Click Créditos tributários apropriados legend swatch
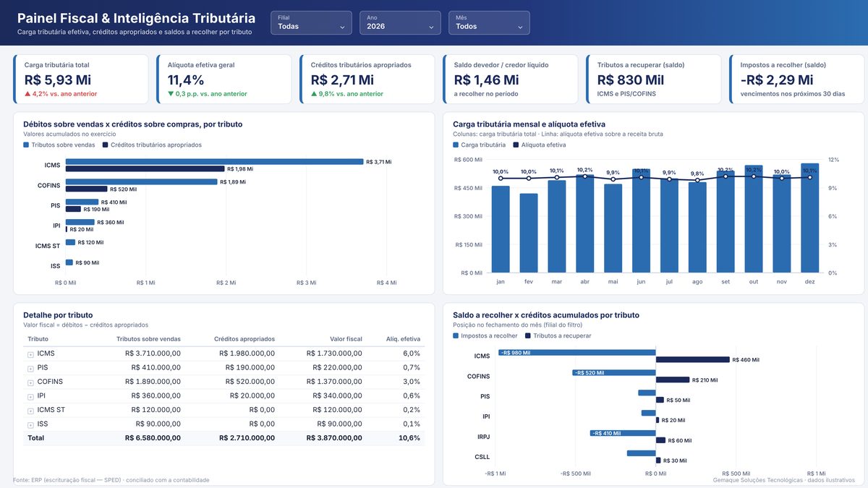Screen dimensions: 868x488 105,145
